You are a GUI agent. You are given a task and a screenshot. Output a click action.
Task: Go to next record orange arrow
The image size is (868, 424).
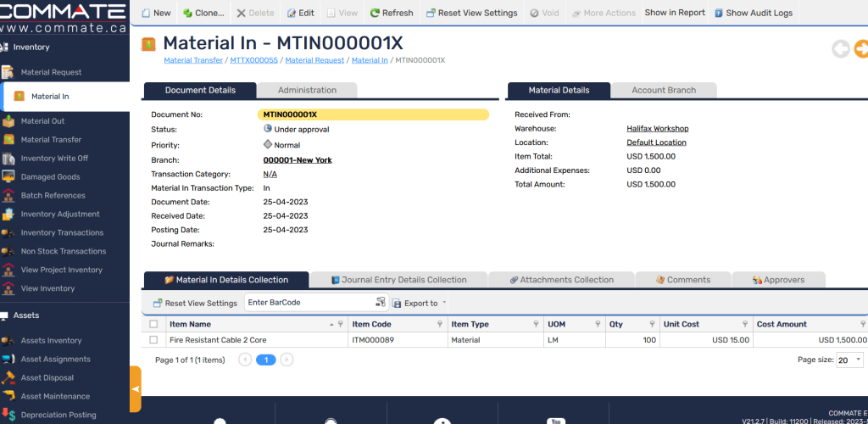(x=861, y=49)
